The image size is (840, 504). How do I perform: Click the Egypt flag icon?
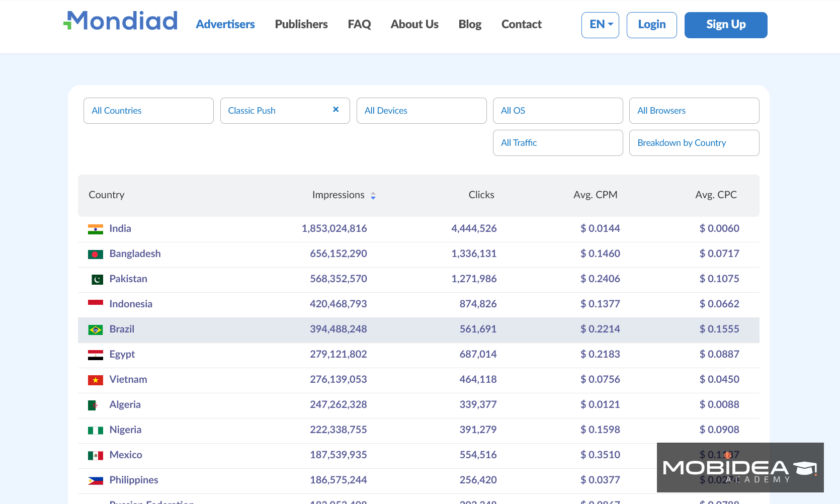[96, 355]
